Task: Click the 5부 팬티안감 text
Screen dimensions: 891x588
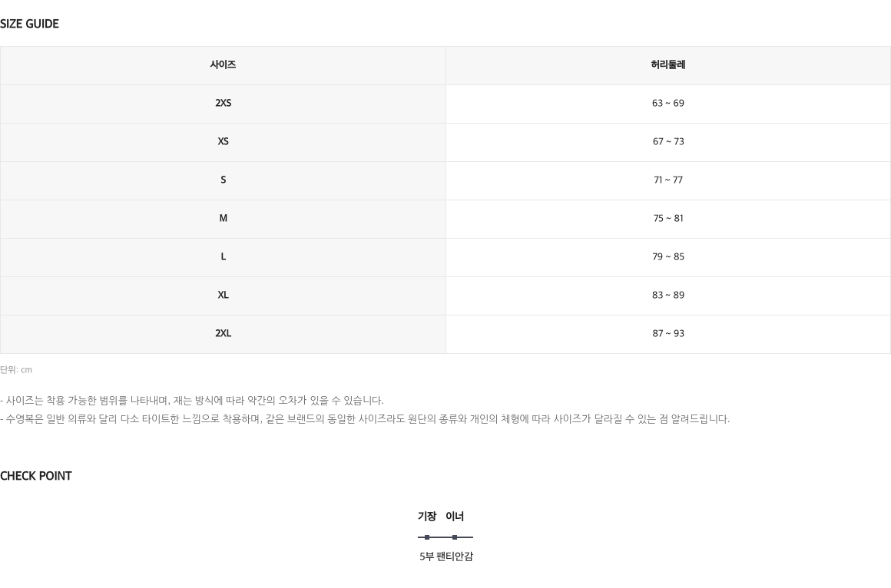Action: click(446, 557)
